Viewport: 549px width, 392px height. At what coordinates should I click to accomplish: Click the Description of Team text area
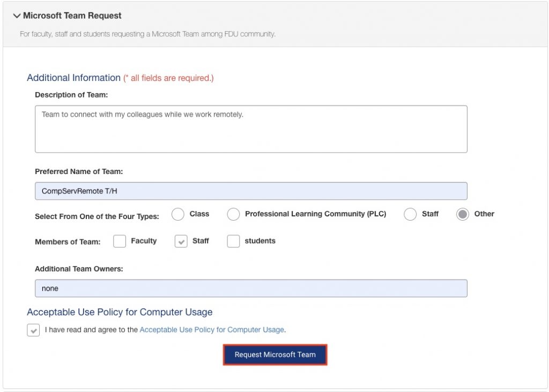251,129
